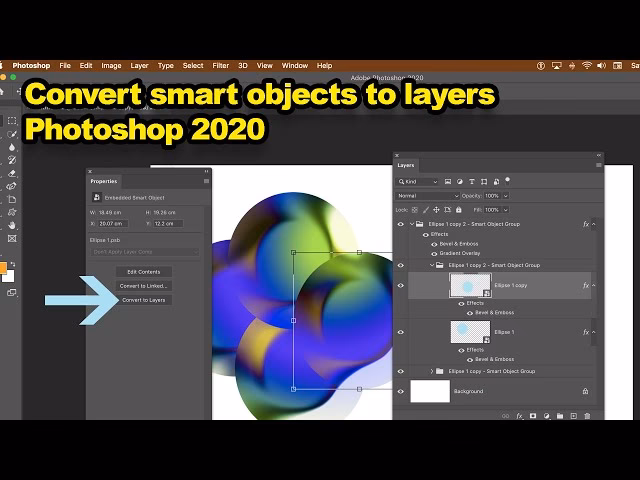The width and height of the screenshot is (640, 480).
Task: Hide the Ellipse 1 copy - Smart Object Group
Action: click(x=400, y=371)
